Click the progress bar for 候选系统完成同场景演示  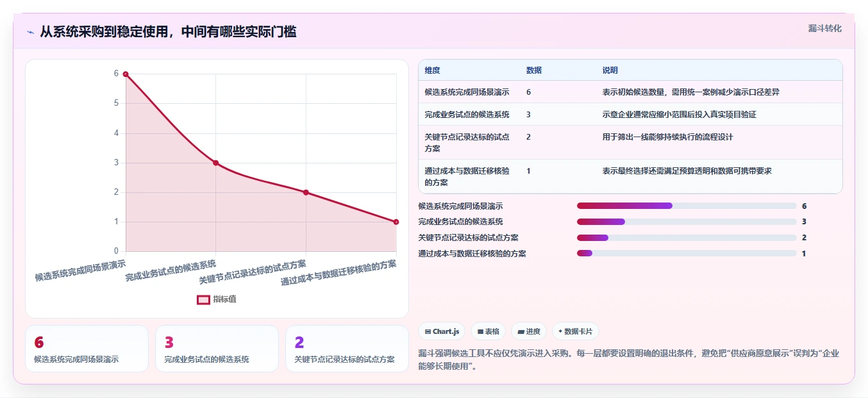click(x=687, y=206)
